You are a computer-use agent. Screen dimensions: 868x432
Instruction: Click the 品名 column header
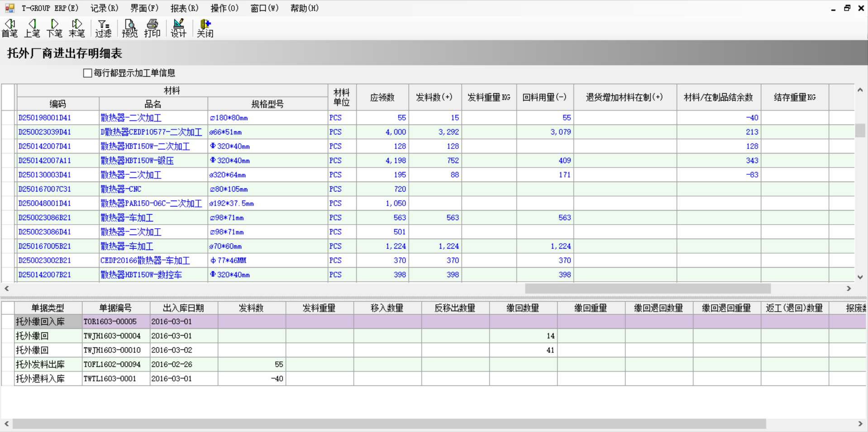[x=153, y=104]
